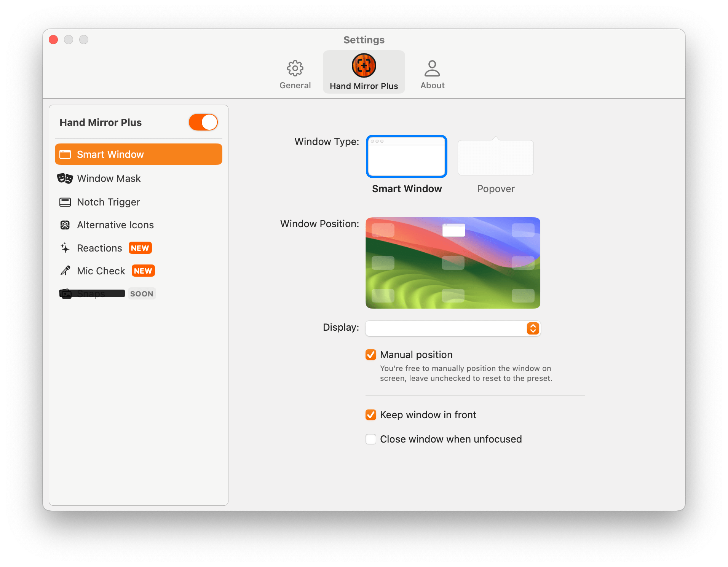
Task: Uncheck the Manual position checkbox
Action: pos(371,355)
